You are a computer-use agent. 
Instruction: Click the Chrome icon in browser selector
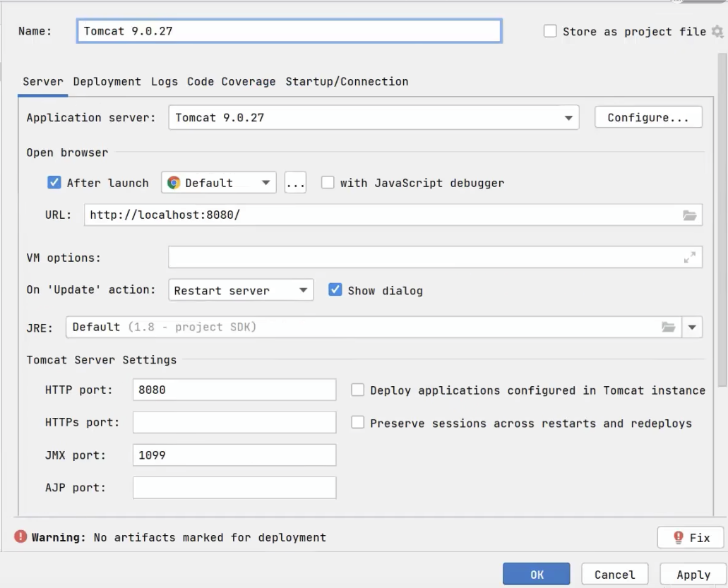click(174, 183)
